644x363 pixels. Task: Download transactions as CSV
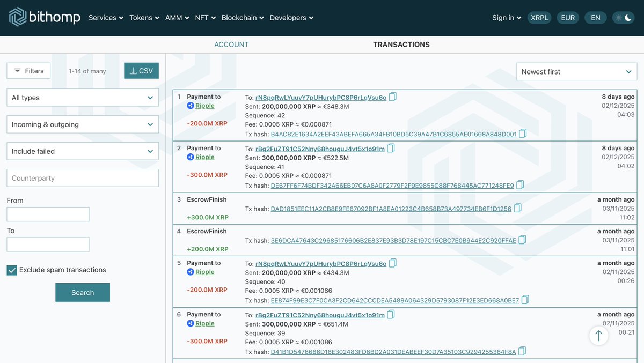coord(141,71)
